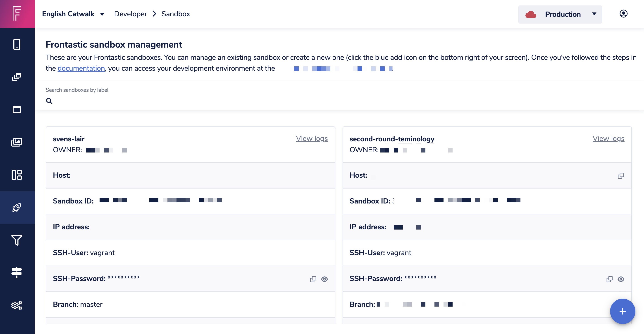The width and height of the screenshot is (644, 334).
Task: Open the stacked layers sidebar icon
Action: [x=17, y=77]
